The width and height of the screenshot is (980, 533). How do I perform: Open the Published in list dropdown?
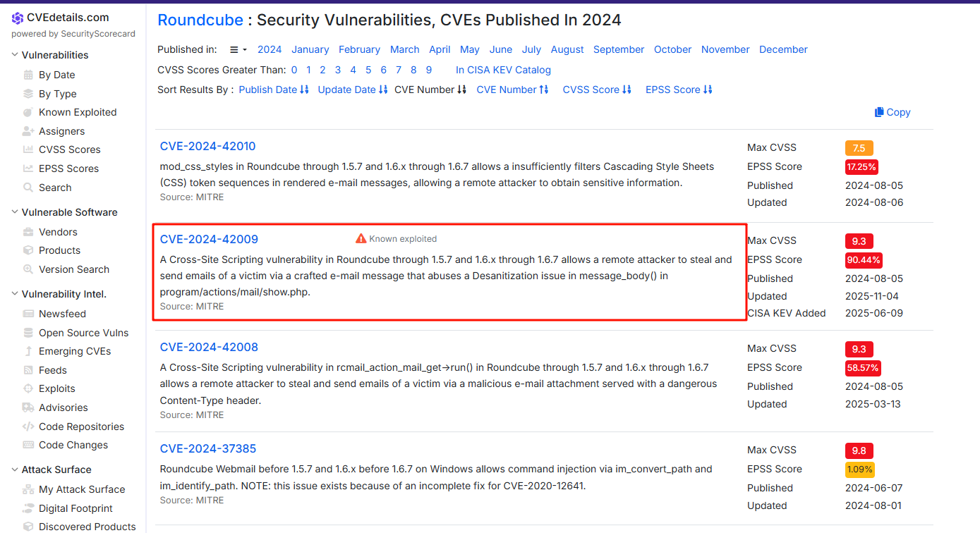[238, 49]
